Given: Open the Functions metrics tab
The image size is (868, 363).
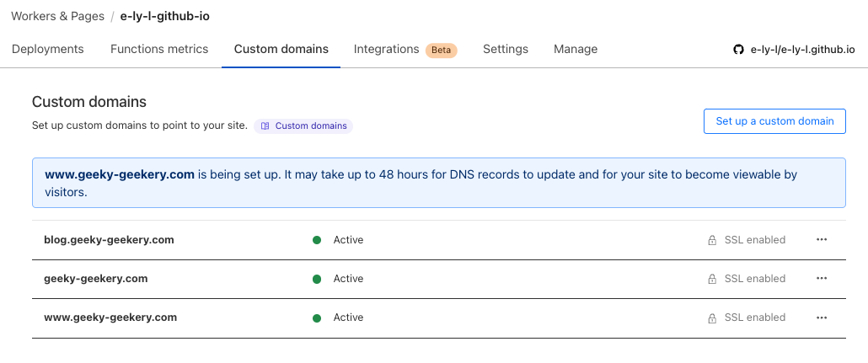Looking at the screenshot, I should tap(159, 49).
